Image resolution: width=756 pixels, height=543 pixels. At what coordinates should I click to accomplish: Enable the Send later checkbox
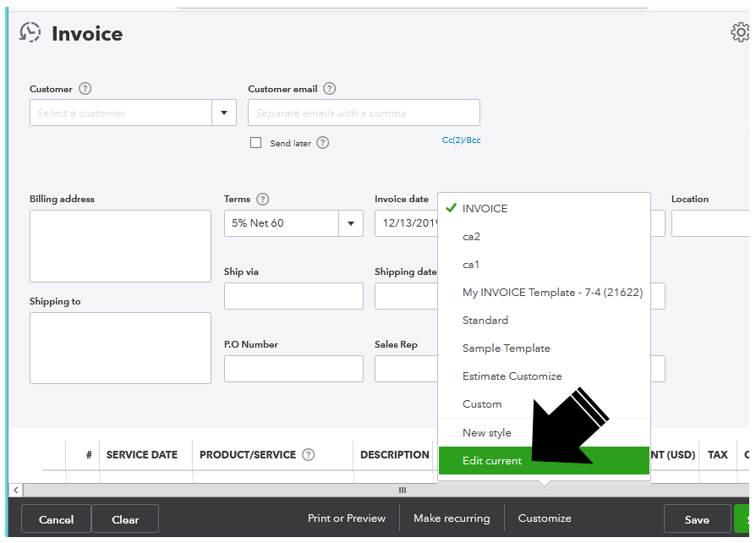[x=255, y=143]
